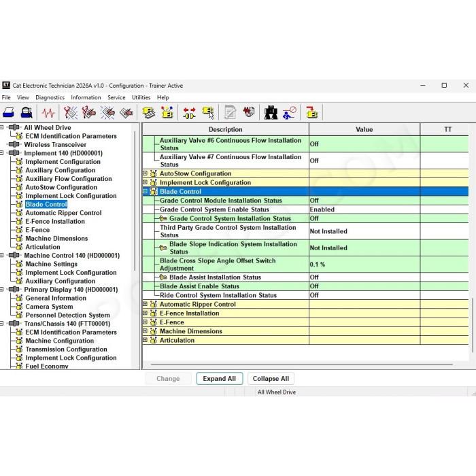This screenshot has width=476, height=476.
Task: Click key icon beside Blade Slope Indication System
Action: pos(163,248)
